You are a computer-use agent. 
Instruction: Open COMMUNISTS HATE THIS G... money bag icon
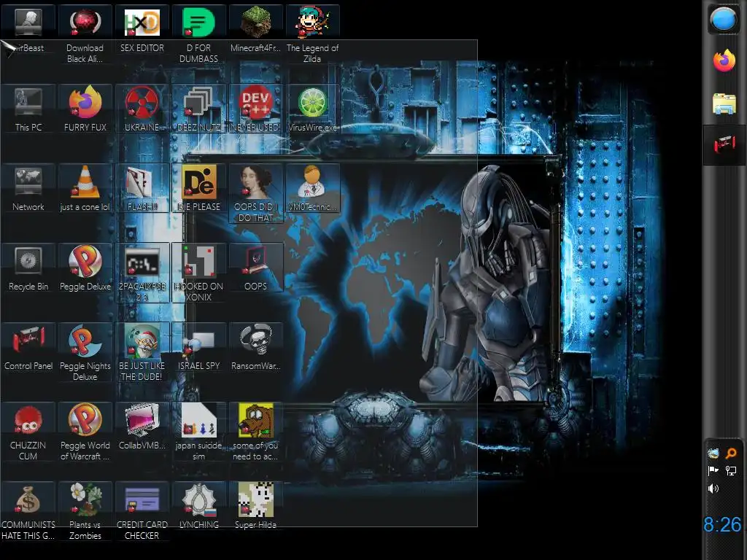pyautogui.click(x=28, y=499)
